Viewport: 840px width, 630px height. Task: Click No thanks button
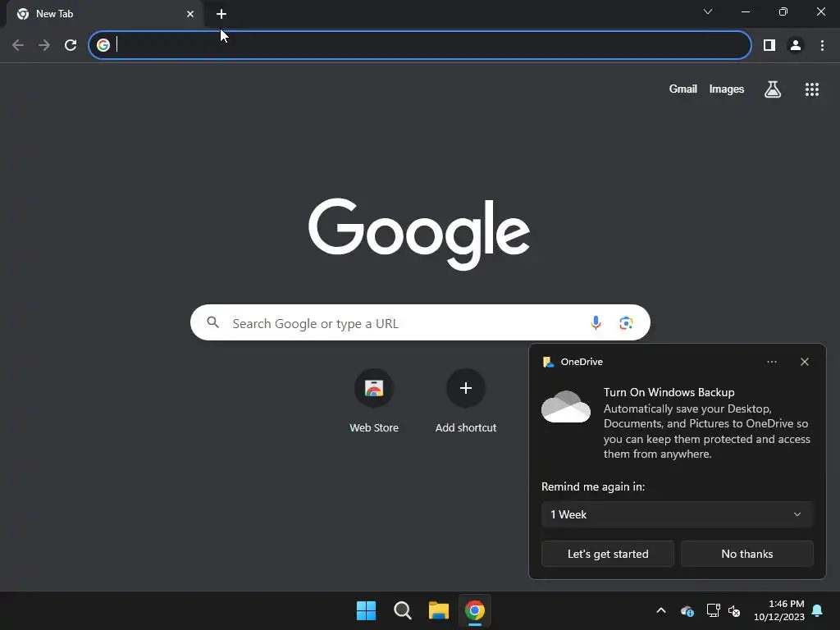746,554
